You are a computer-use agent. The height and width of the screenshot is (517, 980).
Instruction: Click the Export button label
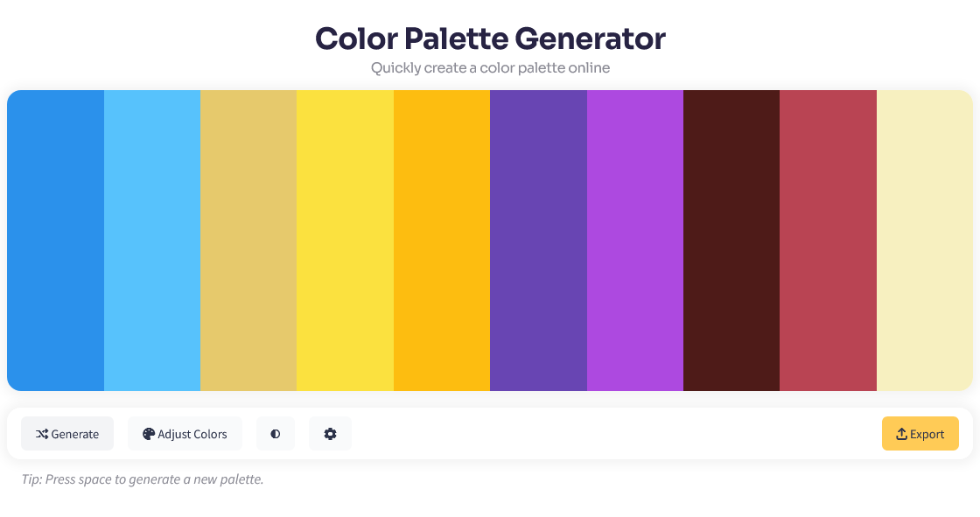pyautogui.click(x=927, y=434)
